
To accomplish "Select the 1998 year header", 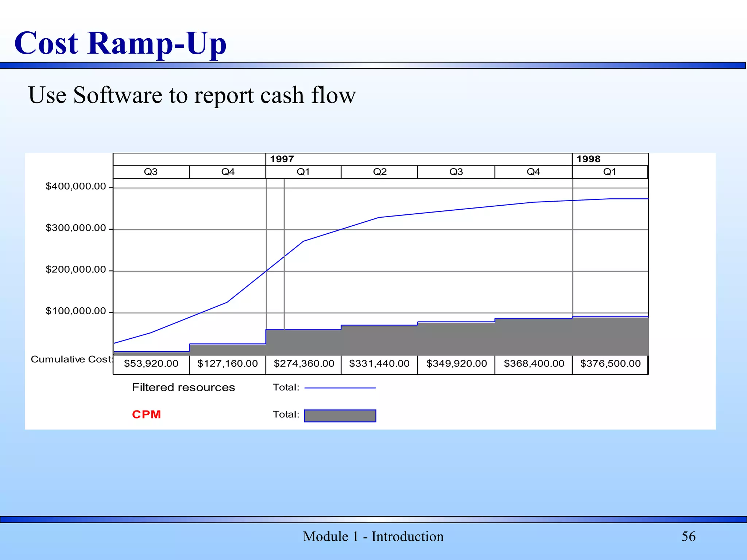I will [610, 159].
